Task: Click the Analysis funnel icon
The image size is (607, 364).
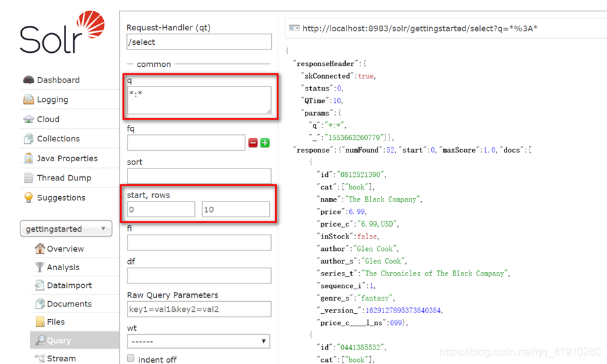Action: pyautogui.click(x=40, y=267)
